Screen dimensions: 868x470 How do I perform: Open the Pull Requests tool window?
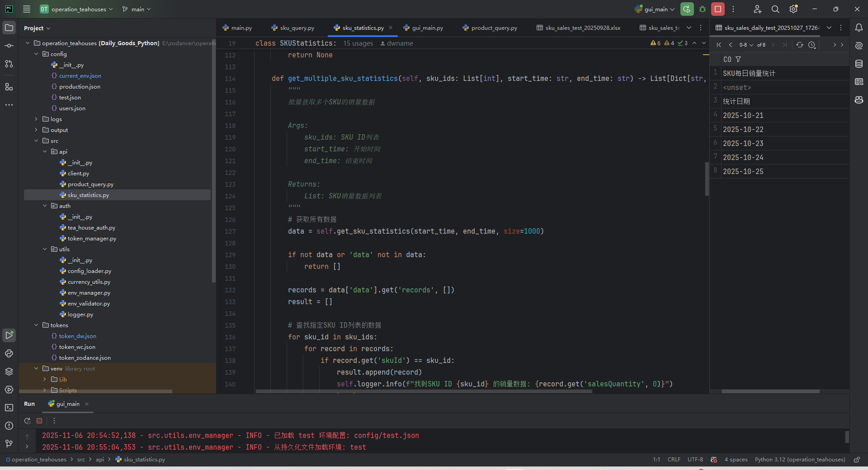(9, 64)
